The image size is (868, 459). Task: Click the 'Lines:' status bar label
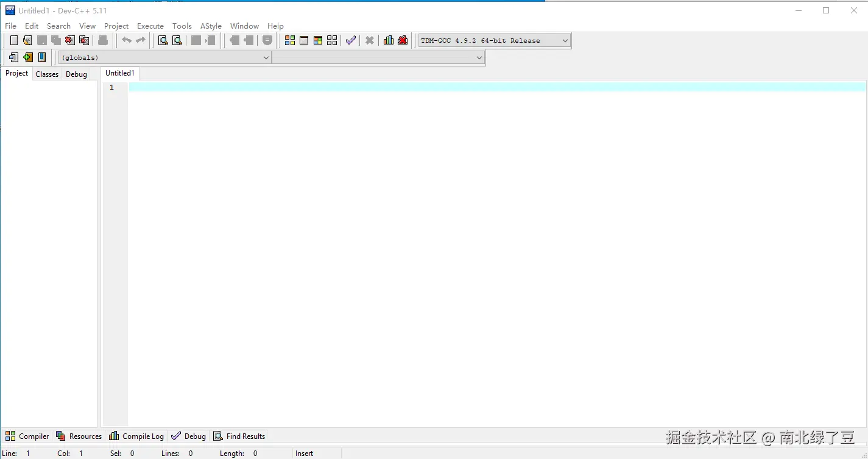pyautogui.click(x=171, y=454)
